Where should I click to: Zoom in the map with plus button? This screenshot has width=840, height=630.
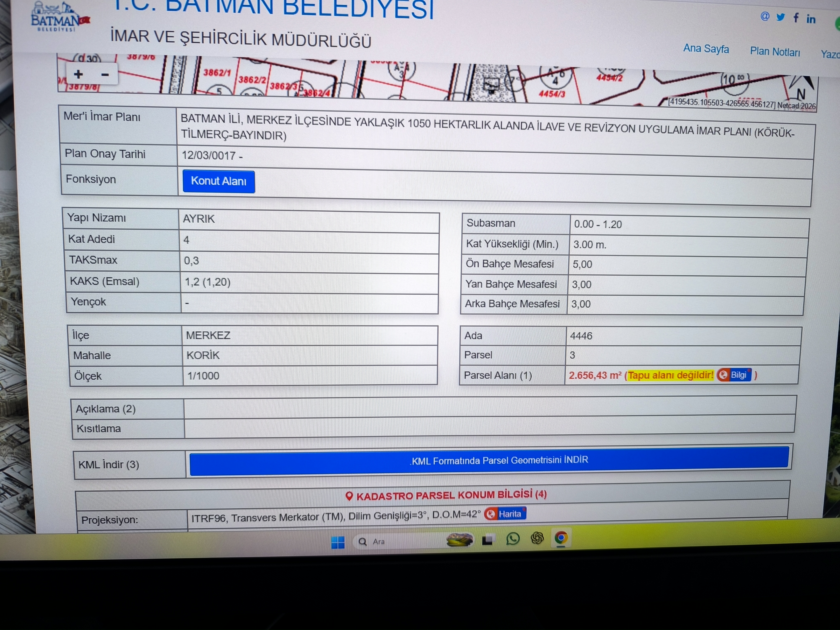click(79, 74)
